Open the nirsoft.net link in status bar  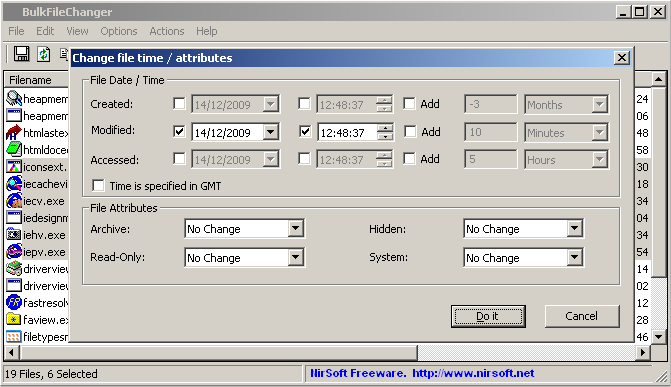pyautogui.click(x=473, y=373)
